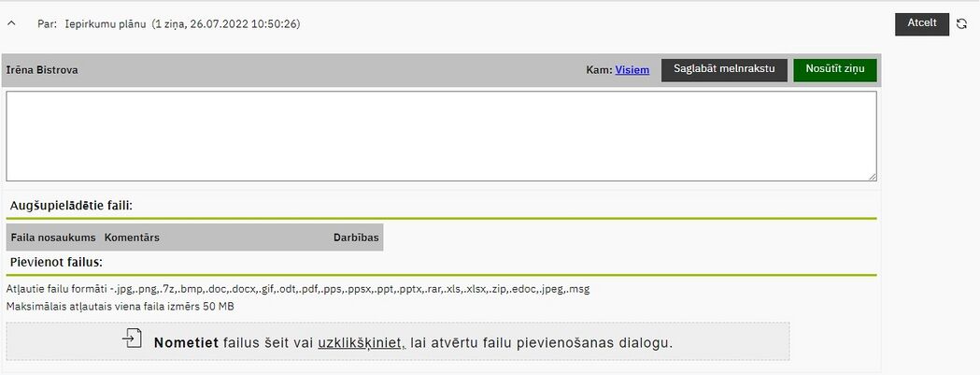Viewport: 980px width, 375px height.
Task: Click the Faila nosaukums column header
Action: [53, 238]
